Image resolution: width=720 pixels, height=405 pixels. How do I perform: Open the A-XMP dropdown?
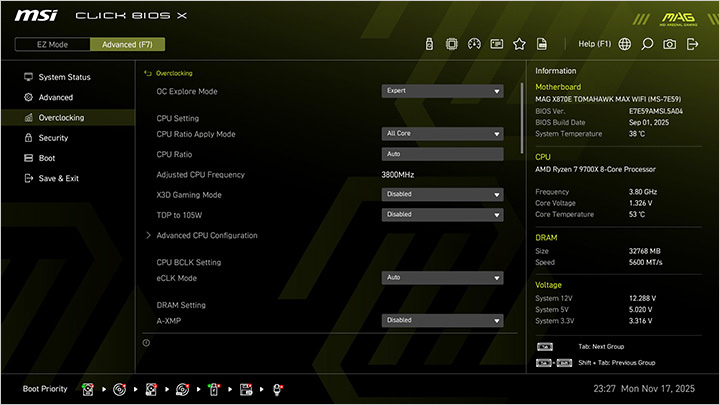pyautogui.click(x=442, y=321)
